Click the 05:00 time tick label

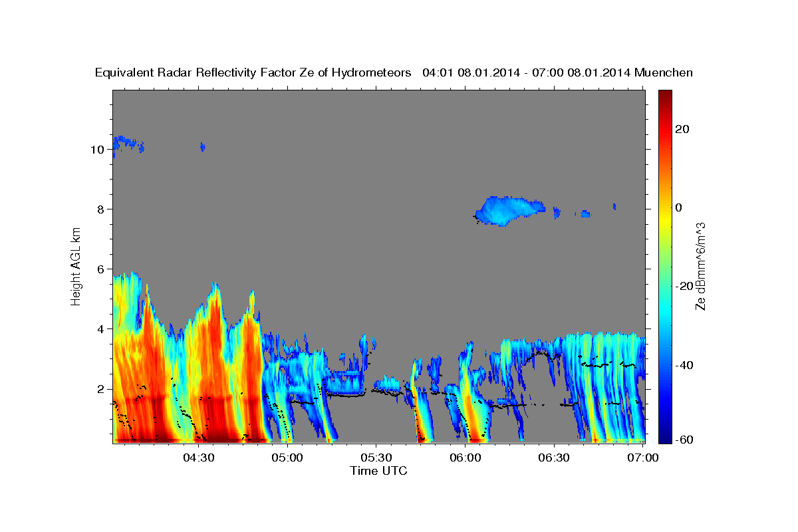click(x=287, y=458)
